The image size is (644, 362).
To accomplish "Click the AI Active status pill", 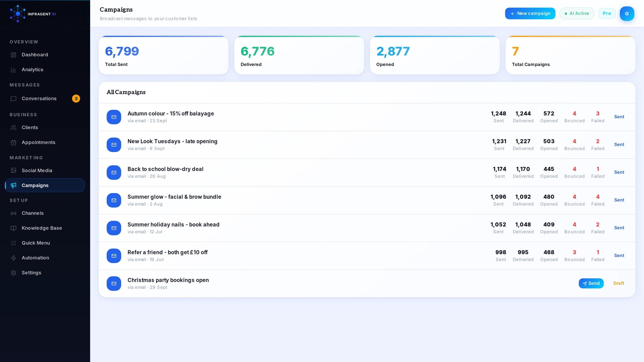I will pyautogui.click(x=577, y=13).
